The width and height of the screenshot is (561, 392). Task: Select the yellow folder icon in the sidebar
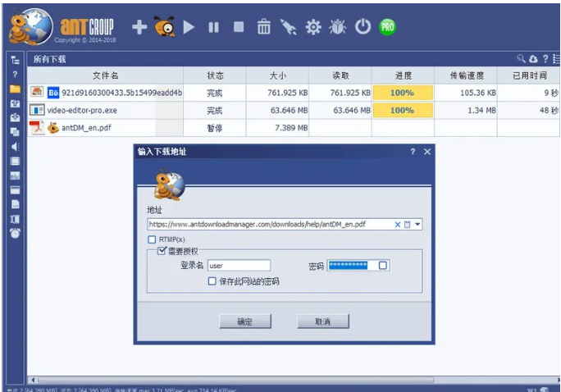pos(15,89)
